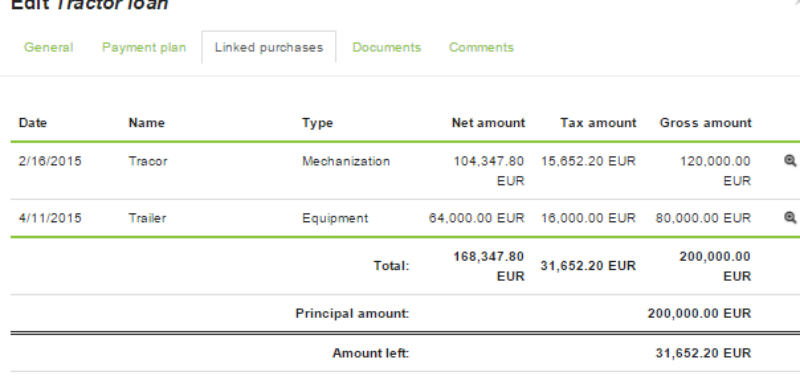Click the 4/11/2015 date cell
The image size is (800, 380).
point(50,218)
